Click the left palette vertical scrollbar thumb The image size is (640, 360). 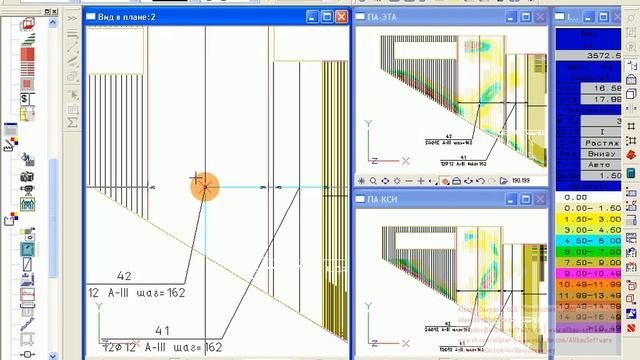pyautogui.click(x=53, y=218)
